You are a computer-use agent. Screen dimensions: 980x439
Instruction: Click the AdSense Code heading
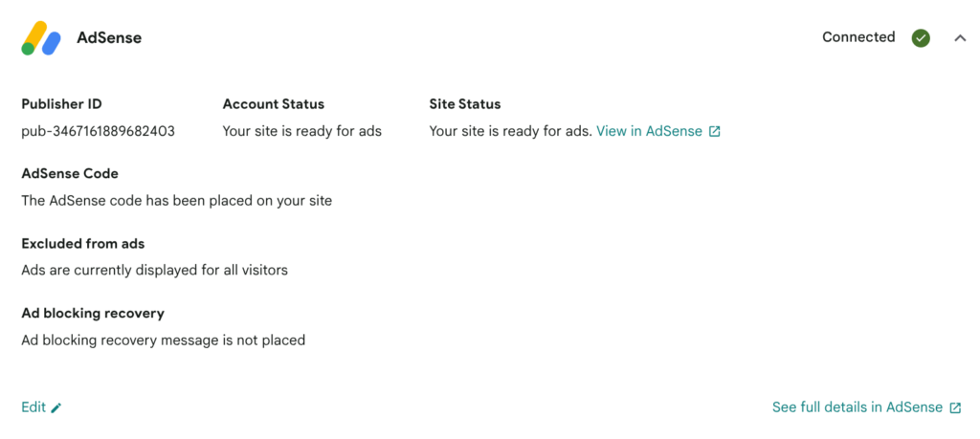70,173
